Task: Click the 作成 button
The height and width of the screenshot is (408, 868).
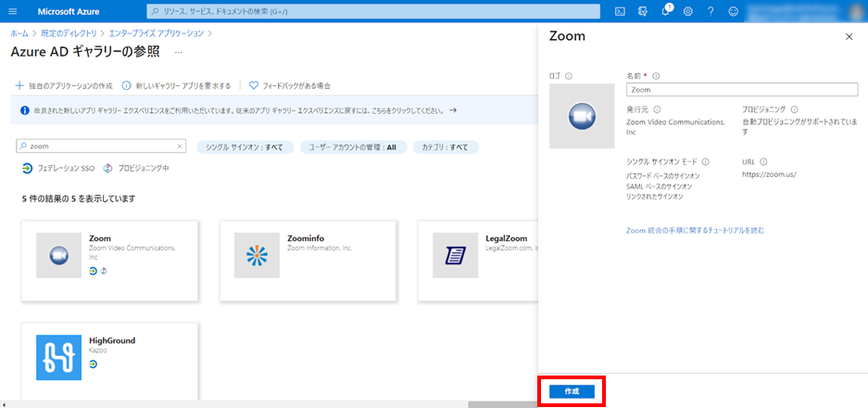Action: point(572,391)
